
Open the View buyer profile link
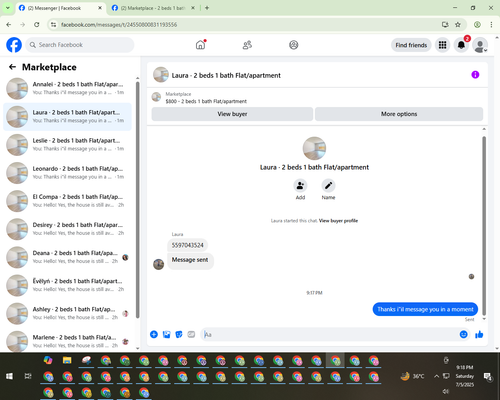click(338, 221)
